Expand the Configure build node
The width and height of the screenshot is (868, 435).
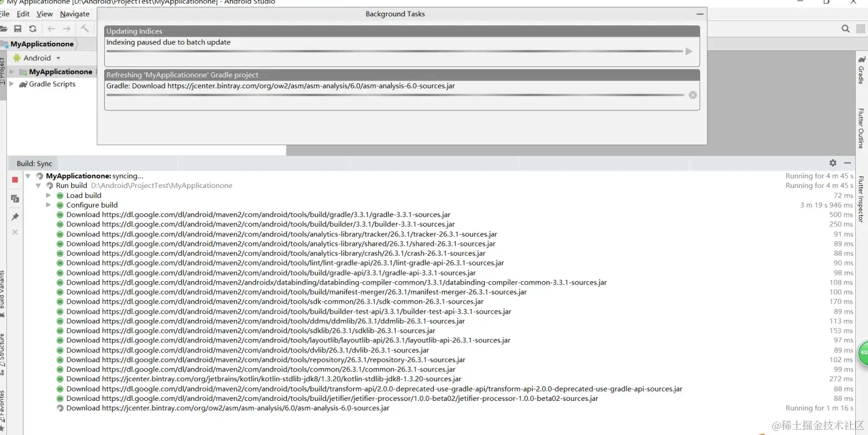click(49, 205)
